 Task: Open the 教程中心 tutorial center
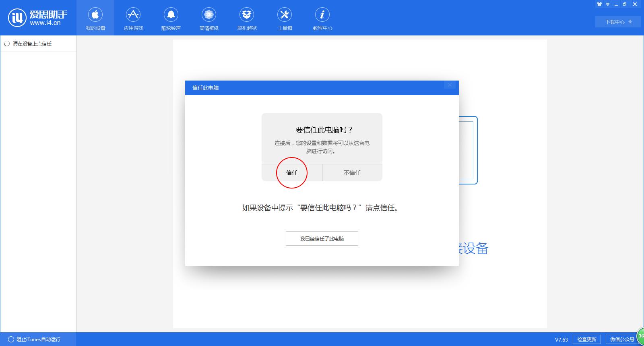[322, 18]
